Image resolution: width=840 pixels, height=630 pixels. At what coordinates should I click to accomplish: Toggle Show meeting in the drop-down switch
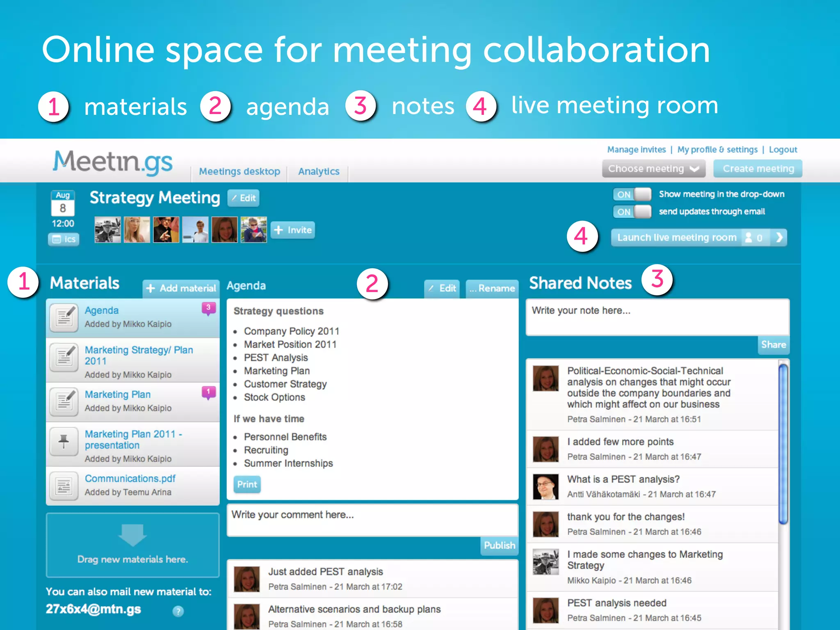coord(632,194)
